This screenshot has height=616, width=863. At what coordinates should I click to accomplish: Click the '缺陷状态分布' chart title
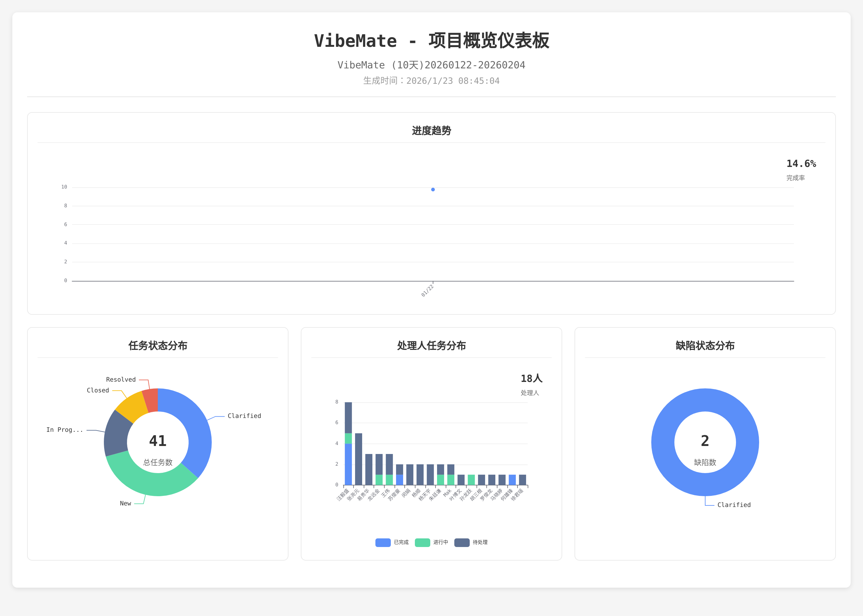705,346
